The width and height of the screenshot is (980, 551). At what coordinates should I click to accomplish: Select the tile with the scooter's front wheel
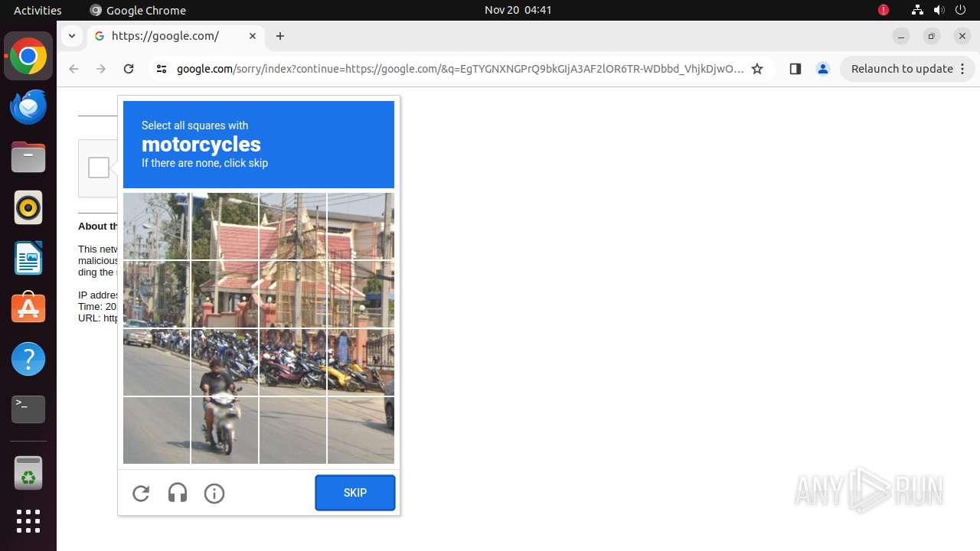[x=224, y=430]
